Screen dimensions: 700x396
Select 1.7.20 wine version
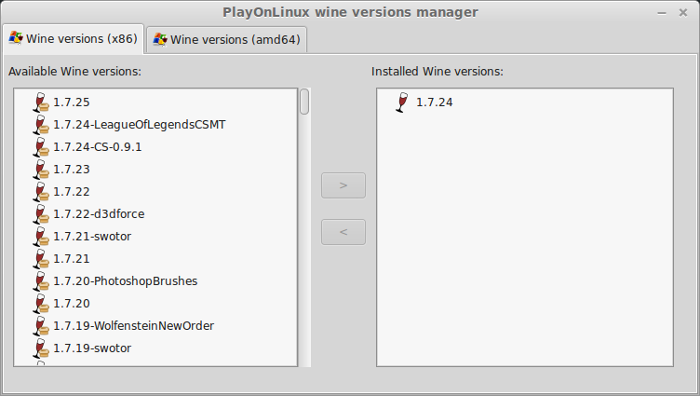click(71, 303)
